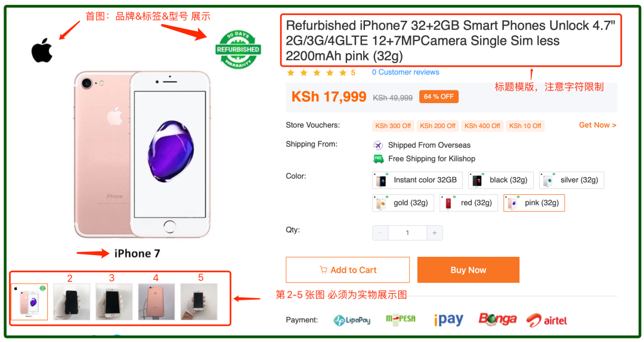
Task: Click the Apple logo on main image
Action: click(42, 50)
